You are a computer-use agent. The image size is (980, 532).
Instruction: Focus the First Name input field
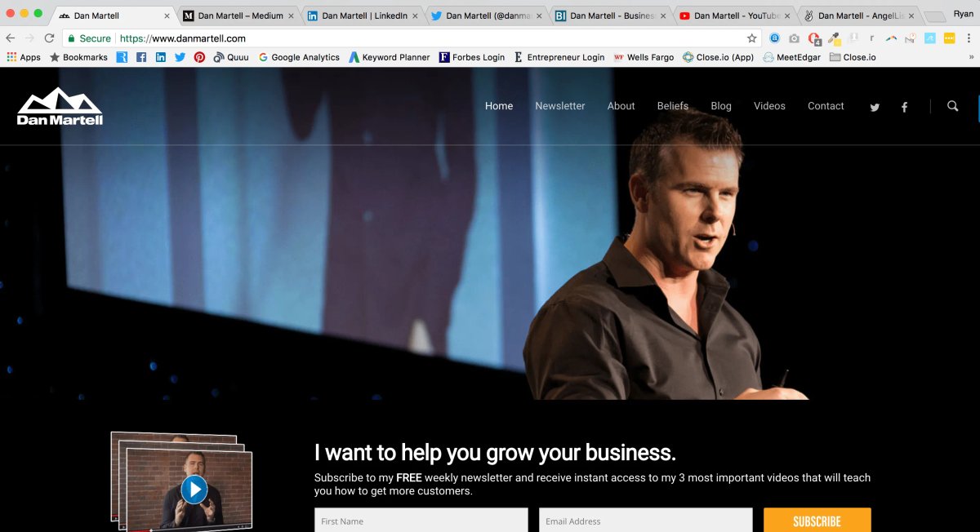coord(421,521)
